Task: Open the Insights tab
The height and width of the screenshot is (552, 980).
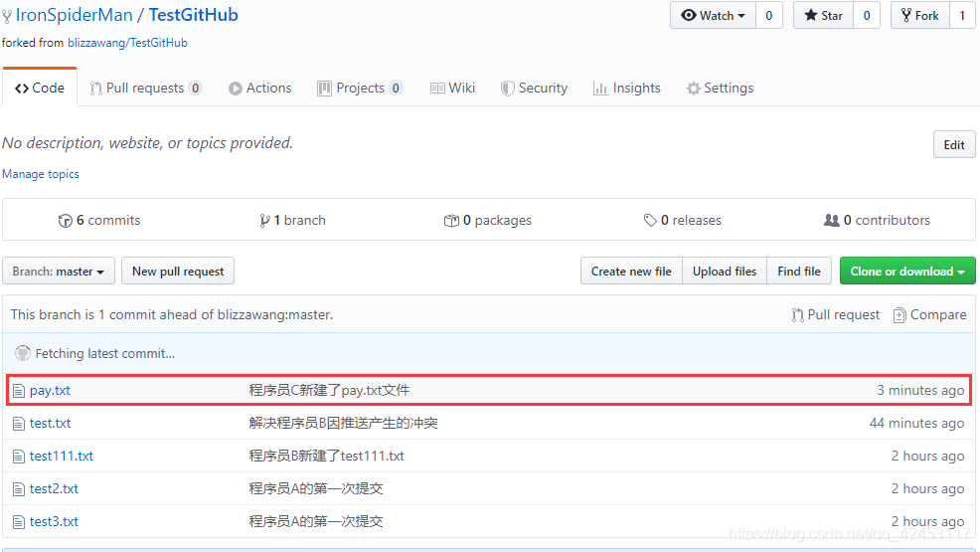Action: 627,89
